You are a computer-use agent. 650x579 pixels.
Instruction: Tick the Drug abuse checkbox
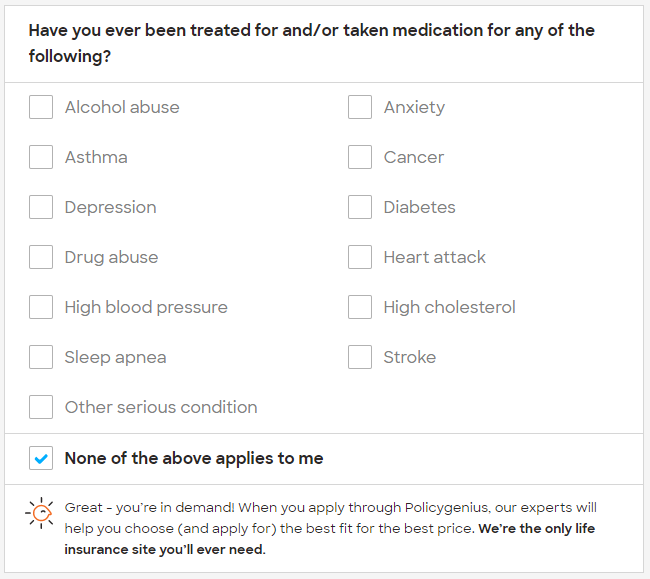pyautogui.click(x=41, y=257)
